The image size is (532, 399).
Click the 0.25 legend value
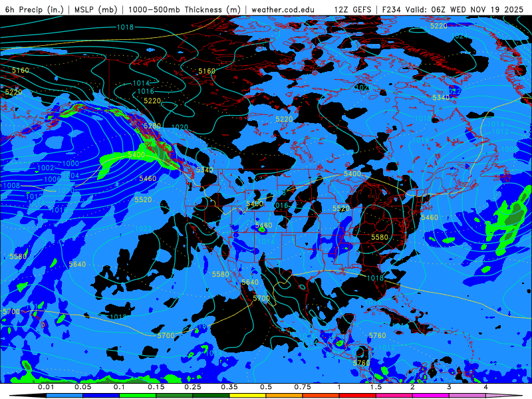(x=193, y=387)
